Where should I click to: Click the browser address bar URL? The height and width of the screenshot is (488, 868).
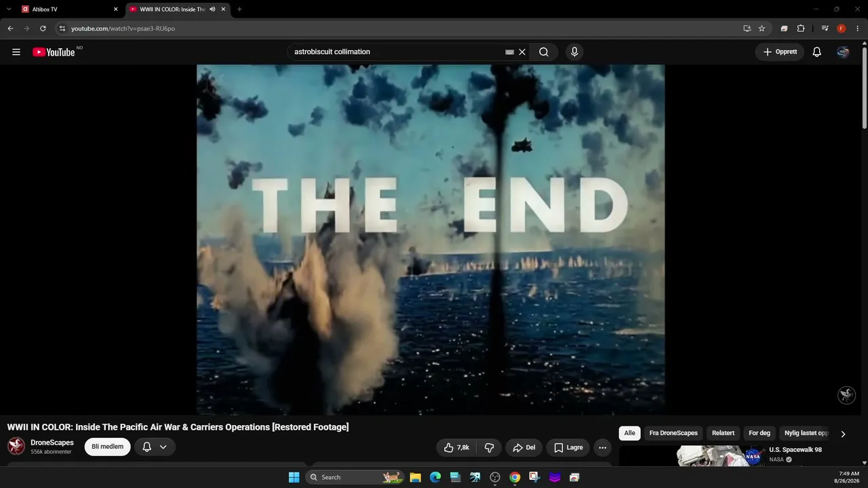coord(123,28)
